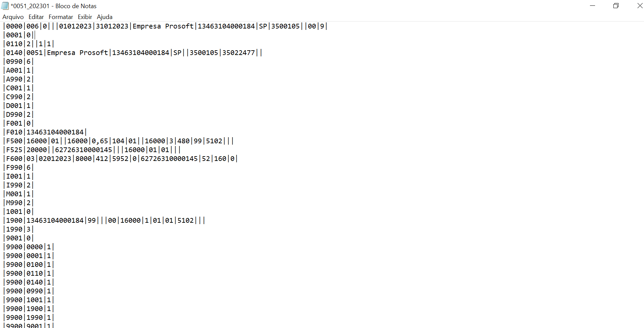Viewport: 644px width, 328px height.
Task: Click the Notepad icon in the title bar
Action: tap(5, 6)
